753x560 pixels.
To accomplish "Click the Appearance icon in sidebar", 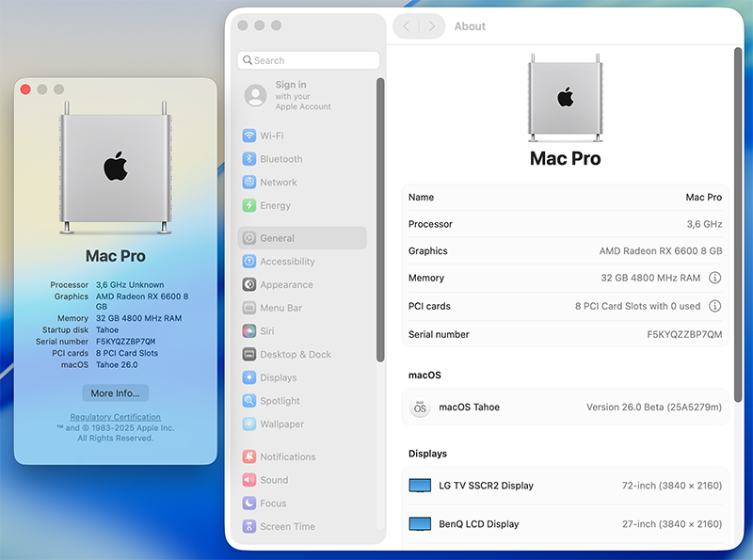I will click(x=248, y=284).
